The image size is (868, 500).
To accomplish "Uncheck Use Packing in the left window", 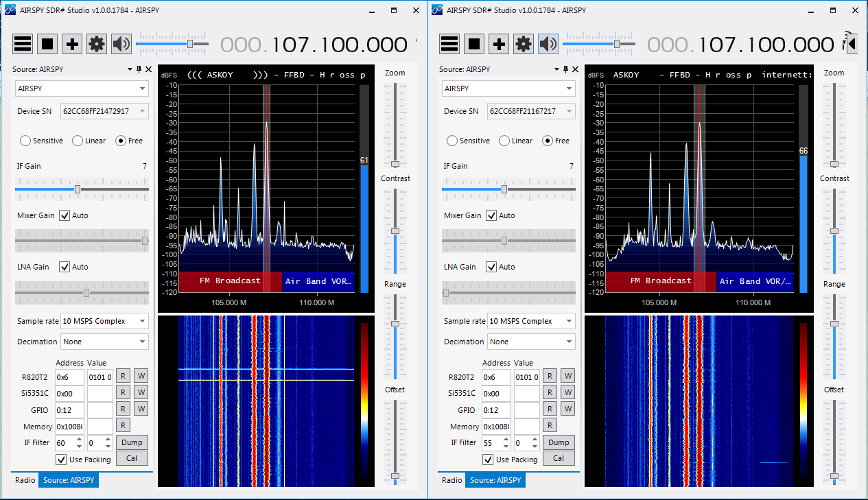I will click(x=62, y=460).
